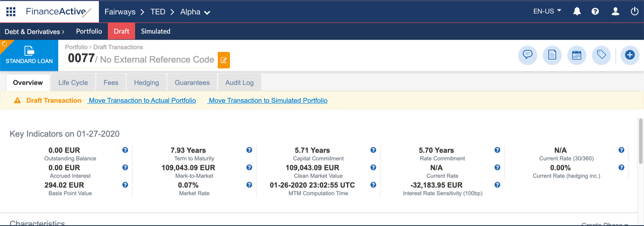Open the documents icon
644x226 pixels.
coord(552,55)
